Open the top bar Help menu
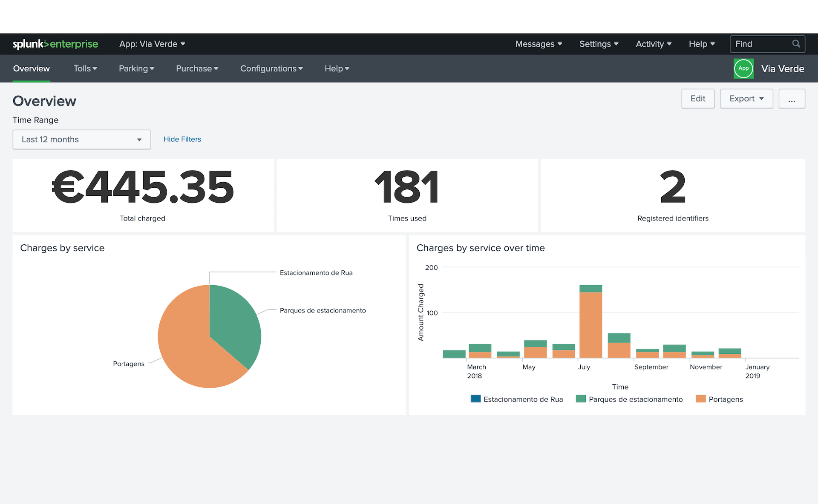 [702, 44]
